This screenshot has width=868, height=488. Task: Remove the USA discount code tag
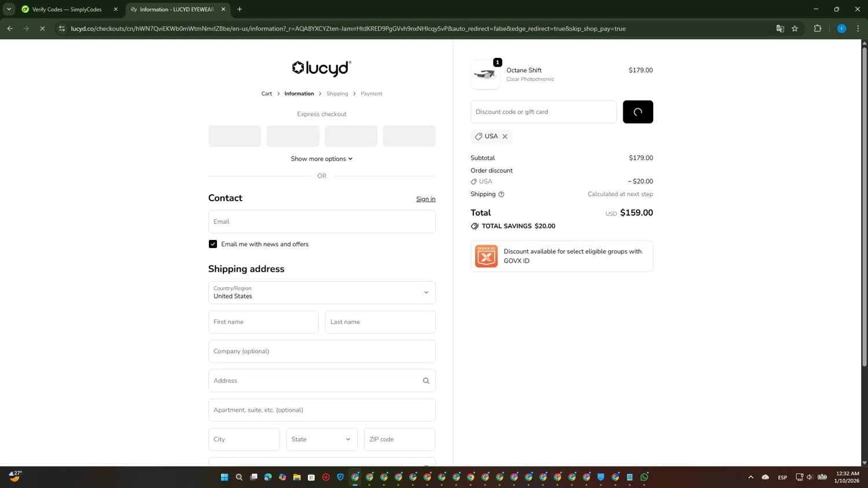point(505,136)
